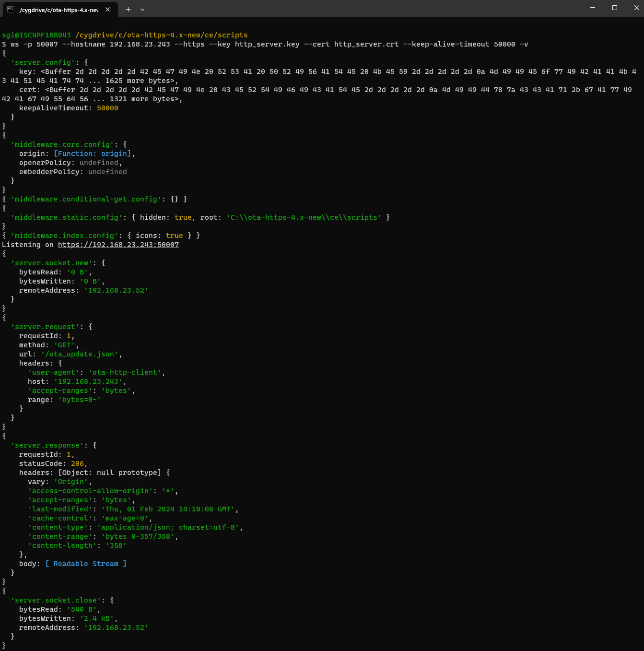
Task: Click 'server.socket.new' text
Action: (52, 263)
